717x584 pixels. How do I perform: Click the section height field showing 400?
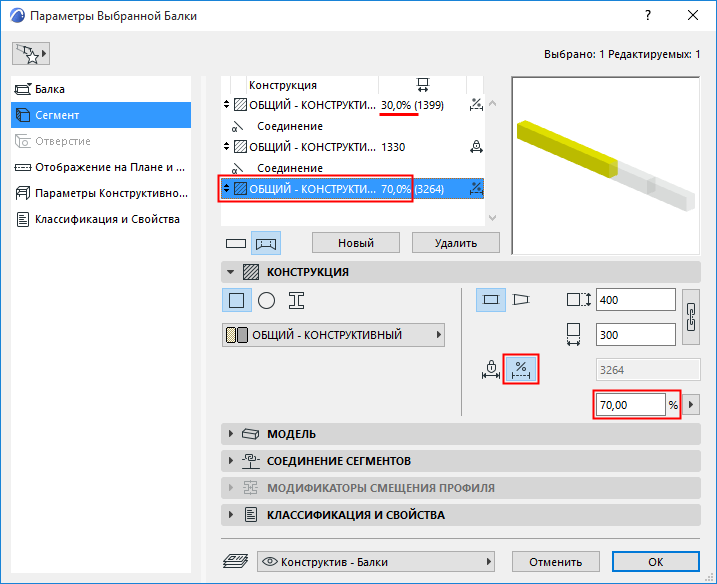click(x=636, y=300)
